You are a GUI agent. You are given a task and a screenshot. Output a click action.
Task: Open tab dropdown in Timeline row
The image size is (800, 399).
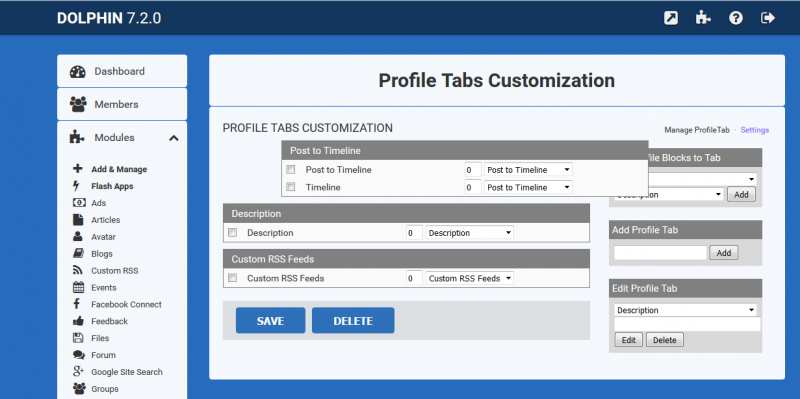click(528, 187)
